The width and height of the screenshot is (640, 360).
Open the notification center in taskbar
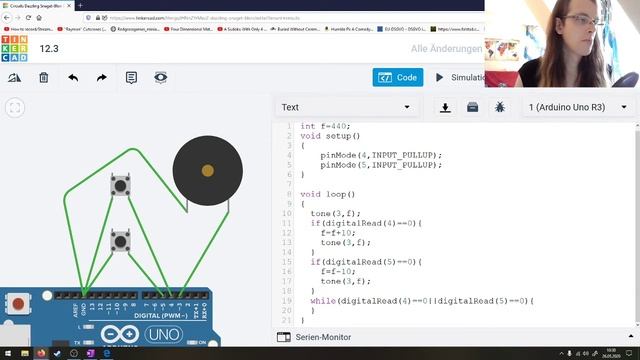click(x=629, y=353)
